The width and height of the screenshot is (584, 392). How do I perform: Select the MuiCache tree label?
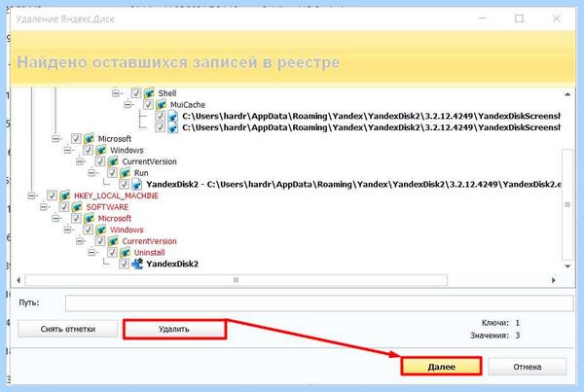click(188, 105)
